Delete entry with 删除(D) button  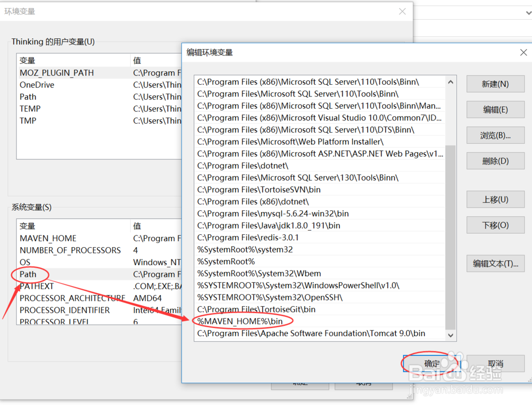pyautogui.click(x=495, y=161)
